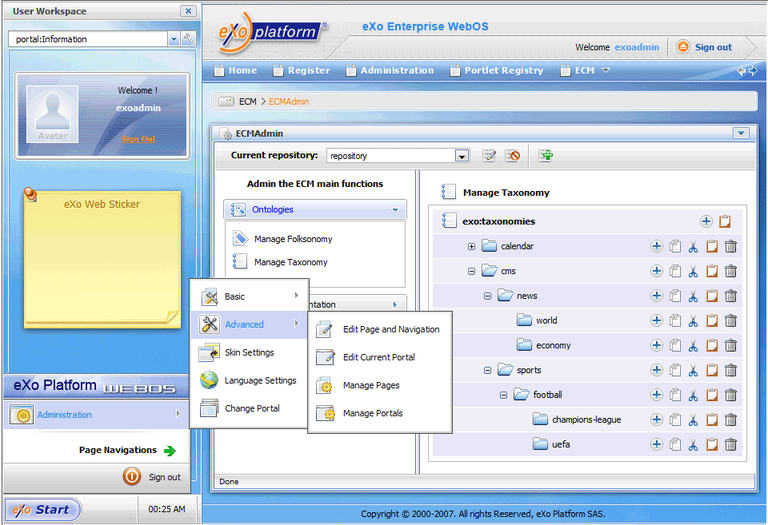Select Administration in start menu

(96, 415)
